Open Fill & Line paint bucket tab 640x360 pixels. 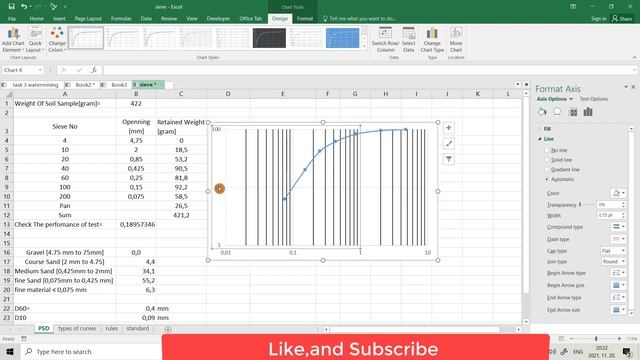[x=542, y=112]
